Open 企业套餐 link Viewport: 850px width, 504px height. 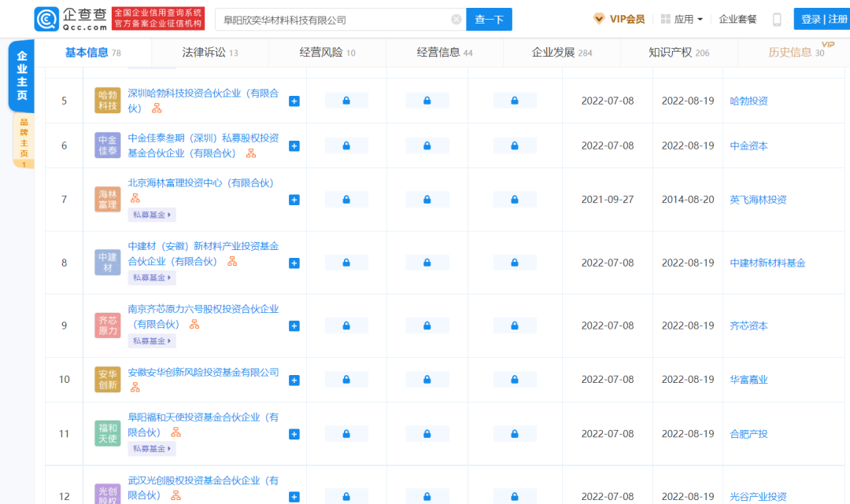[737, 20]
